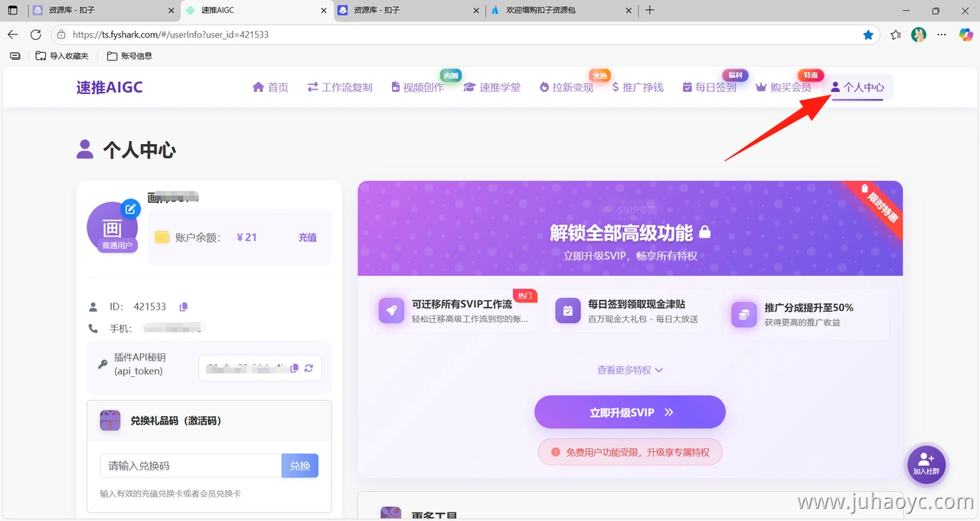Click the address bar URL
The image size is (980, 521).
(171, 34)
